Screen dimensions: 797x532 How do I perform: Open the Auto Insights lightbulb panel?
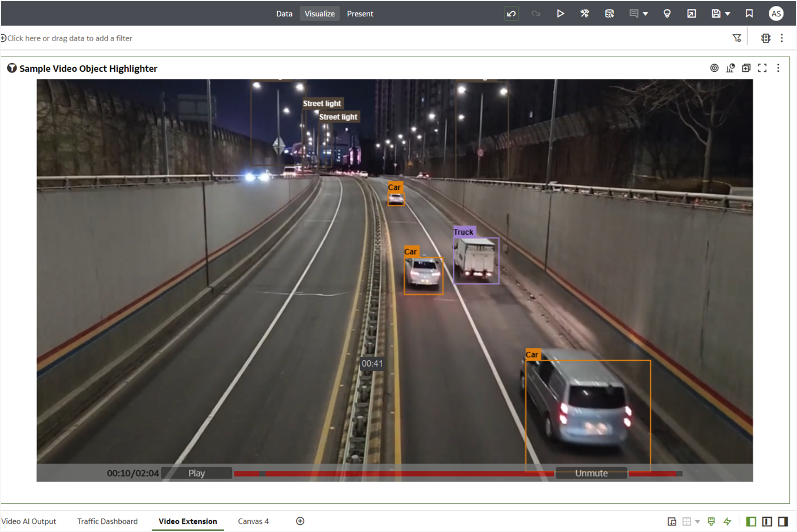point(667,13)
